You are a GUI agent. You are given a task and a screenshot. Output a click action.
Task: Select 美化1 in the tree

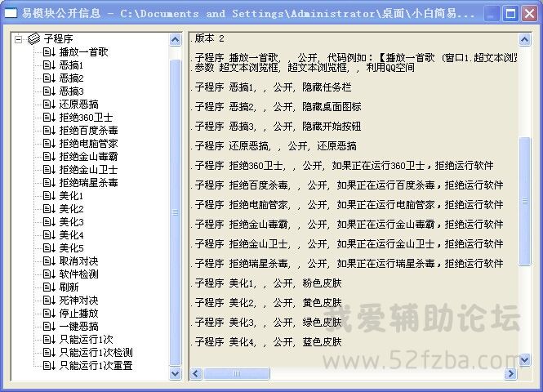(x=71, y=196)
